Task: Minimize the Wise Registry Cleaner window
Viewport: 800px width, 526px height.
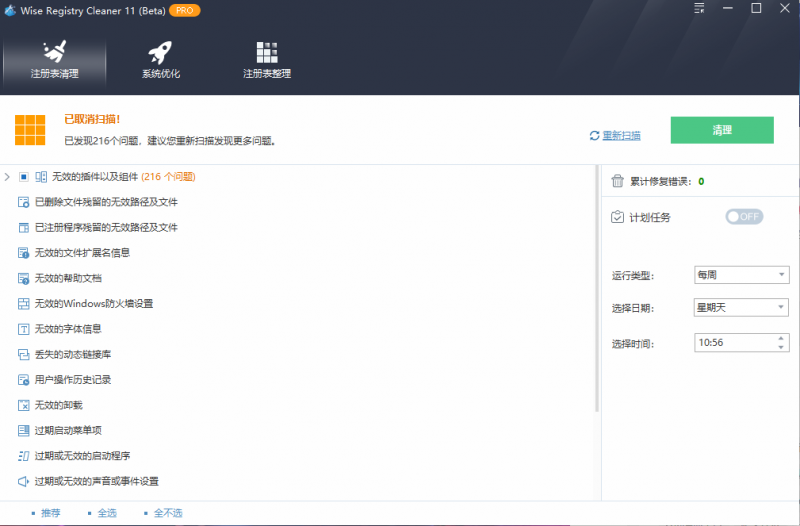Action: [x=728, y=9]
